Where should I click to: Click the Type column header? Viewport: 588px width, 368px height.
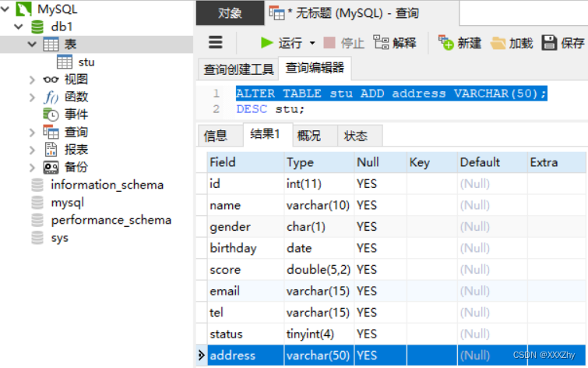pos(319,162)
